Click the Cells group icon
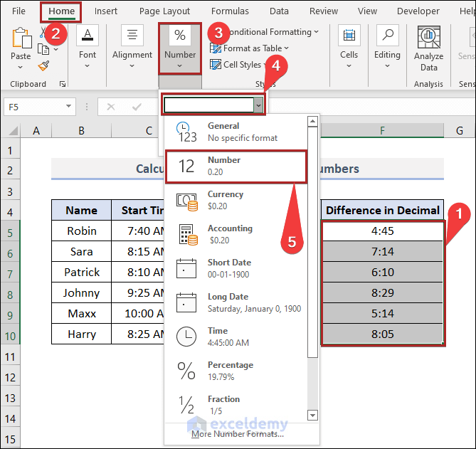476x449 pixels. pos(349,36)
